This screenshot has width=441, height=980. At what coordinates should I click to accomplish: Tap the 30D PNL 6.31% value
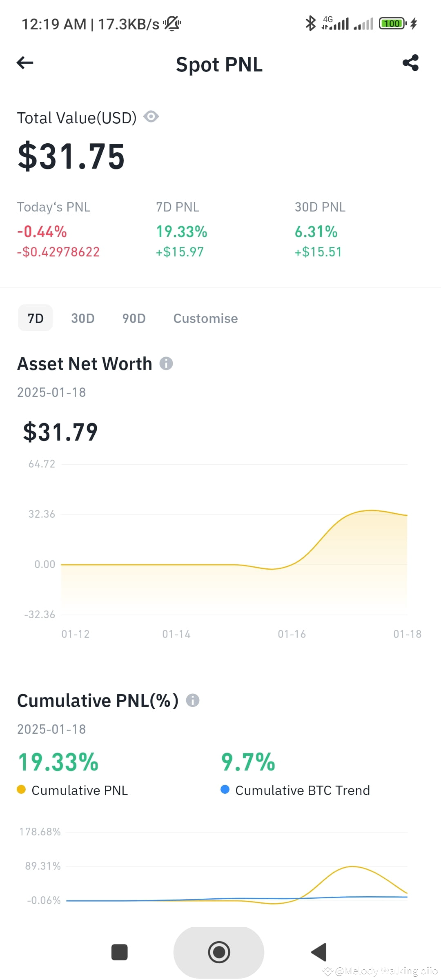316,232
